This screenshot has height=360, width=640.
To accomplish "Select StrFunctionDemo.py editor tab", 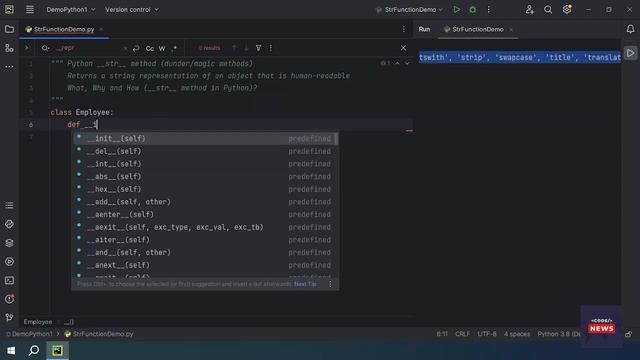I will tap(64, 29).
